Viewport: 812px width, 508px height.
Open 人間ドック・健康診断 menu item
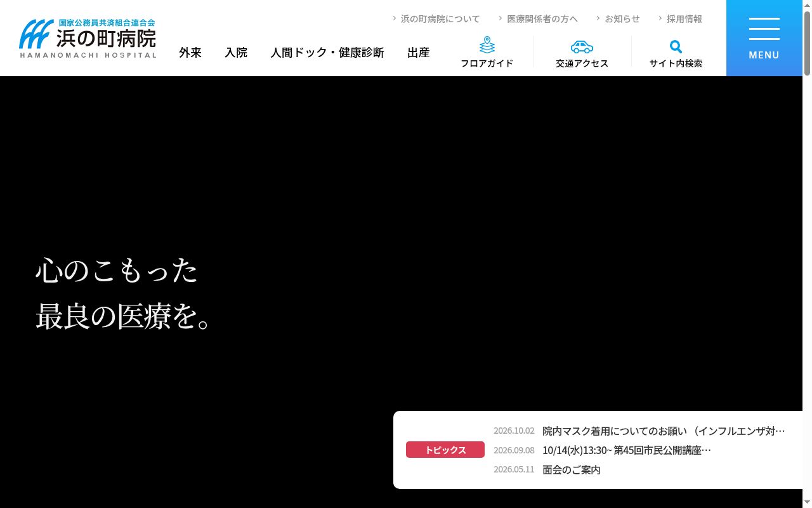[x=327, y=53]
